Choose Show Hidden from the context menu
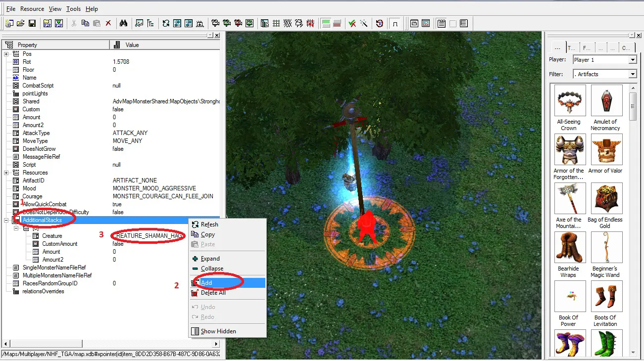The image size is (644, 361). 228,331
